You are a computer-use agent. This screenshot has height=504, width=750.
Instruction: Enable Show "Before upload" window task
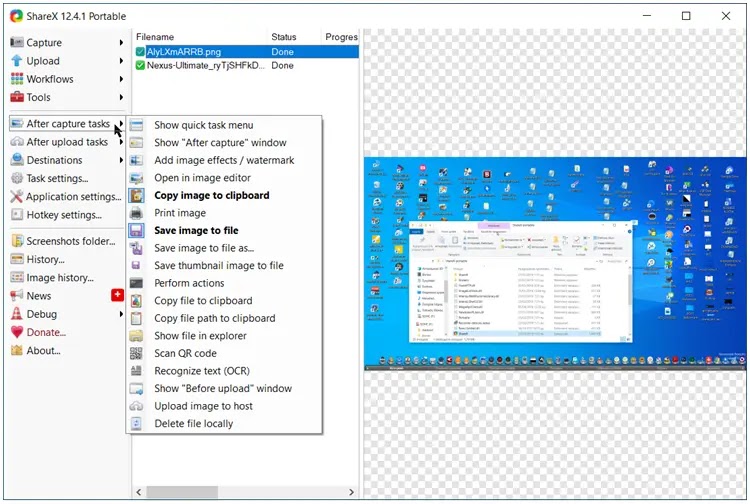click(x=224, y=388)
